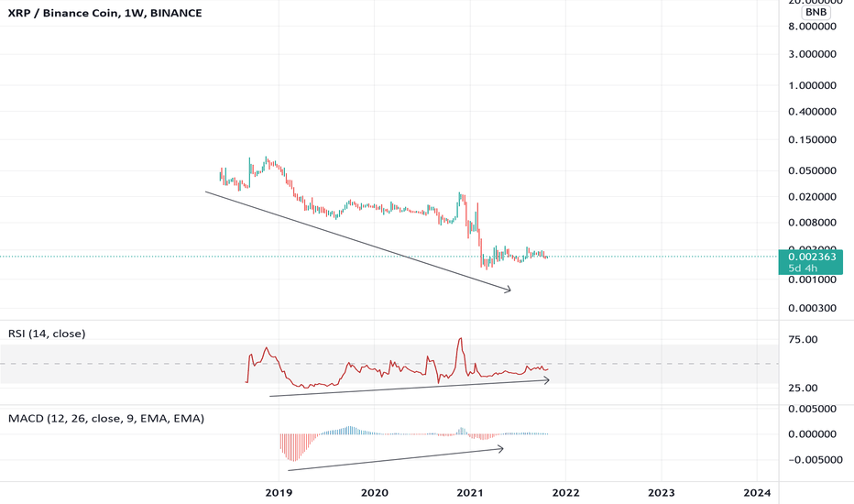Select the RSI (14, close) indicator label
This screenshot has height=504, width=854.
click(x=47, y=334)
